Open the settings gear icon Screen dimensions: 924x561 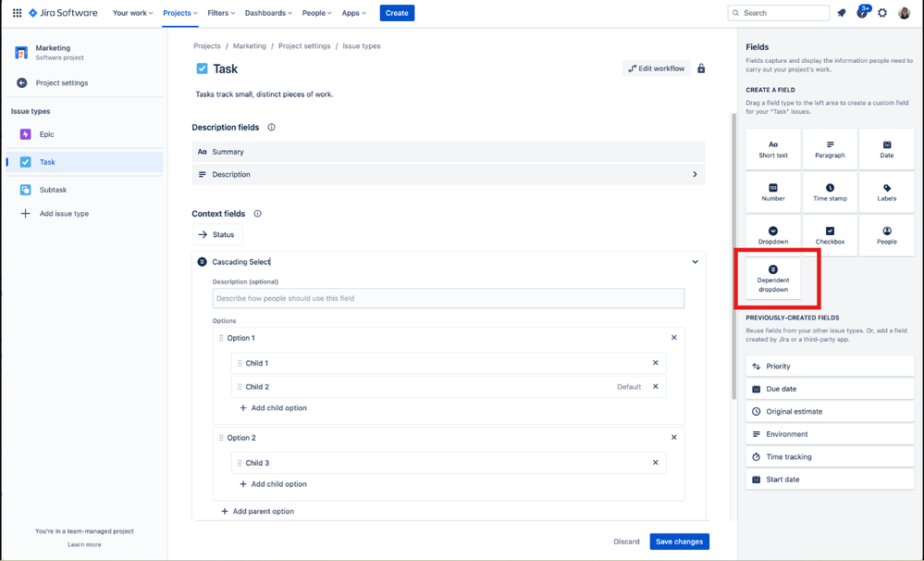pyautogui.click(x=882, y=13)
